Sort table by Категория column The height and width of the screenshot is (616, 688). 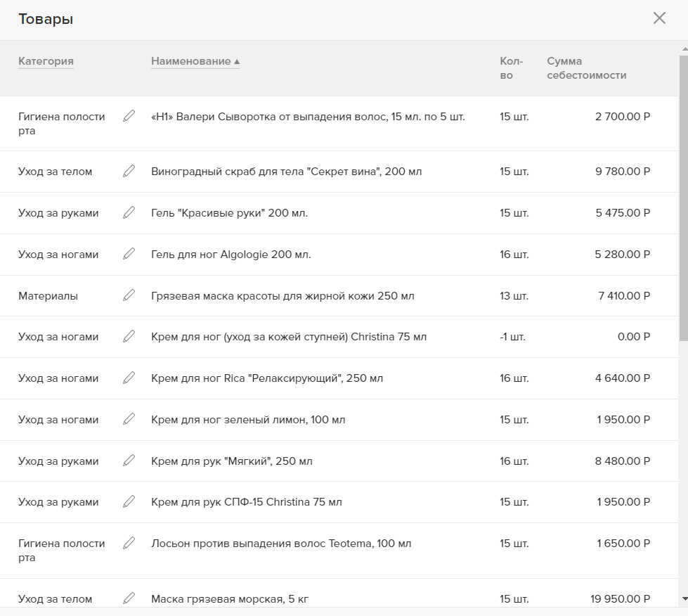46,61
